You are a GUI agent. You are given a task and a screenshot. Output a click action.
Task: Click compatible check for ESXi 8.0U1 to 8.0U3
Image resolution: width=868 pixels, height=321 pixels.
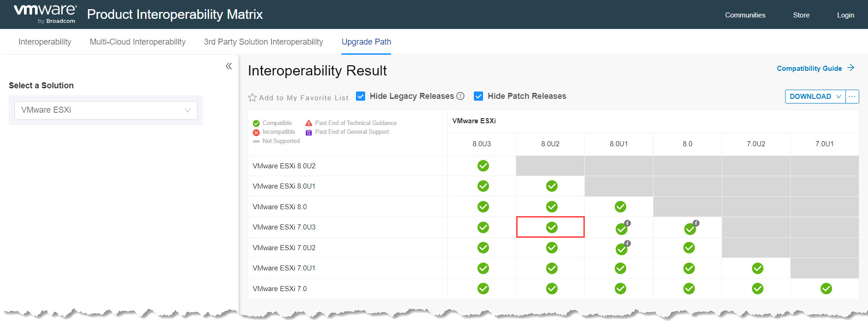coord(483,186)
